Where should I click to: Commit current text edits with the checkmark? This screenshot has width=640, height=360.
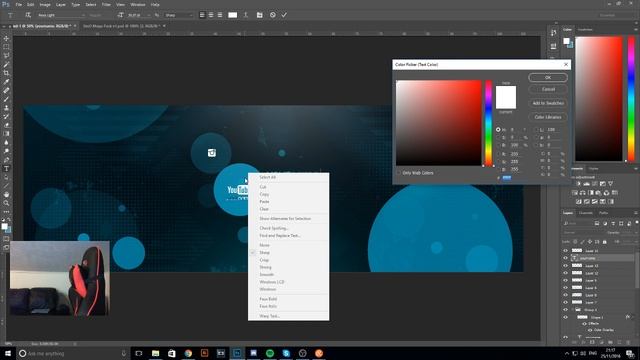tap(284, 15)
